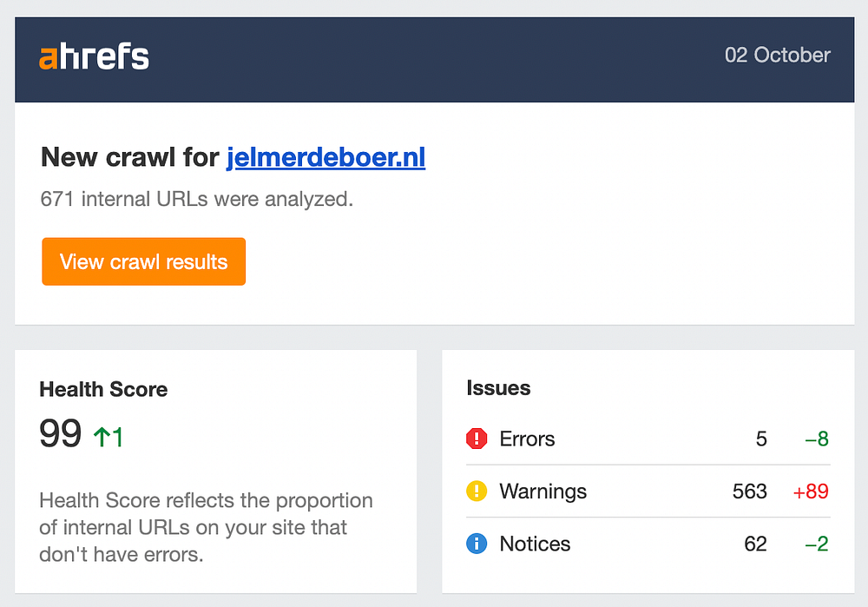Click the blue Notices info icon
The width and height of the screenshot is (868, 607).
pyautogui.click(x=477, y=544)
